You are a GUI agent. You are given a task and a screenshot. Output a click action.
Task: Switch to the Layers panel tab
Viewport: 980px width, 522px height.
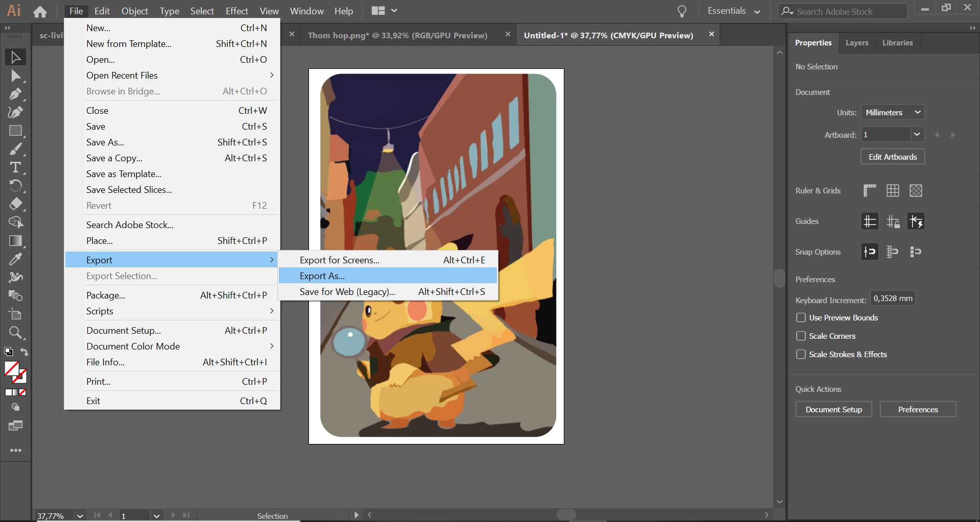(857, 43)
